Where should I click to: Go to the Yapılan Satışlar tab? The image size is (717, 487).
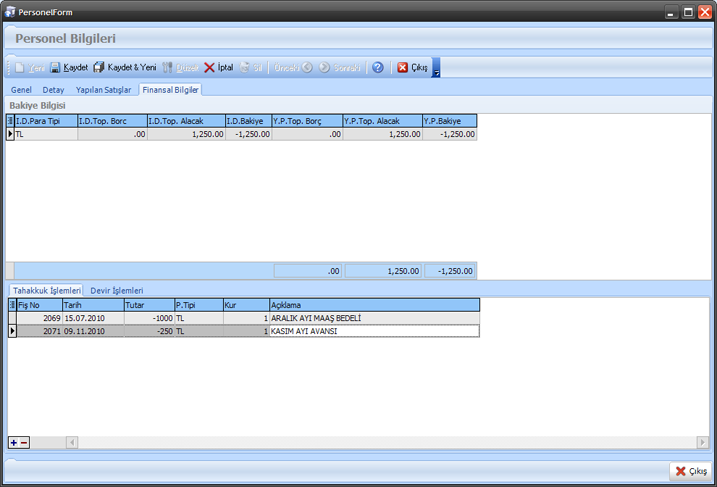point(103,90)
